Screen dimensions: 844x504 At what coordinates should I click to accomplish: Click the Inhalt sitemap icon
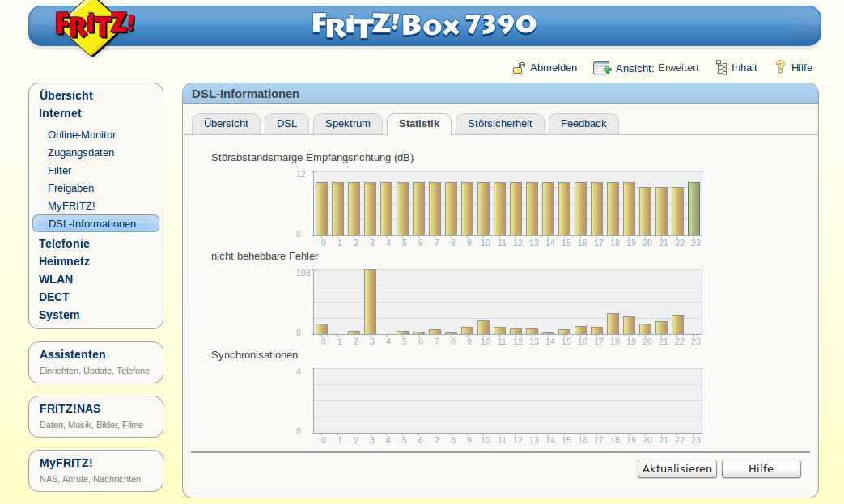tap(721, 67)
